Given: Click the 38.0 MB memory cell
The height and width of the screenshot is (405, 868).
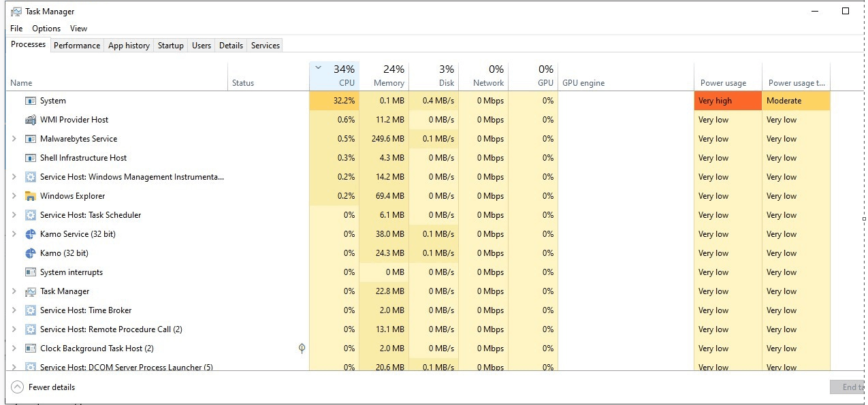Looking at the screenshot, I should (384, 234).
